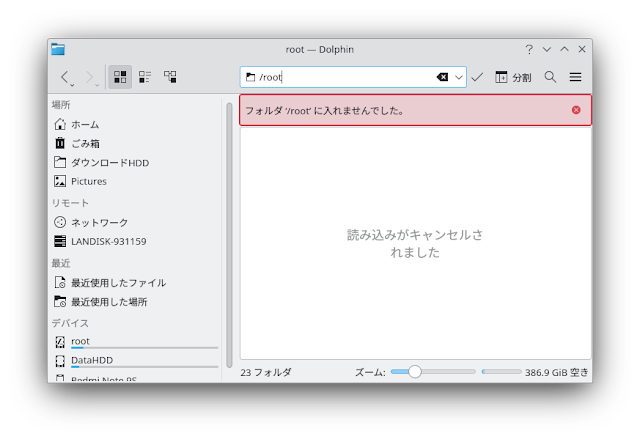
Task: Switch to icons view mode
Action: [x=120, y=77]
